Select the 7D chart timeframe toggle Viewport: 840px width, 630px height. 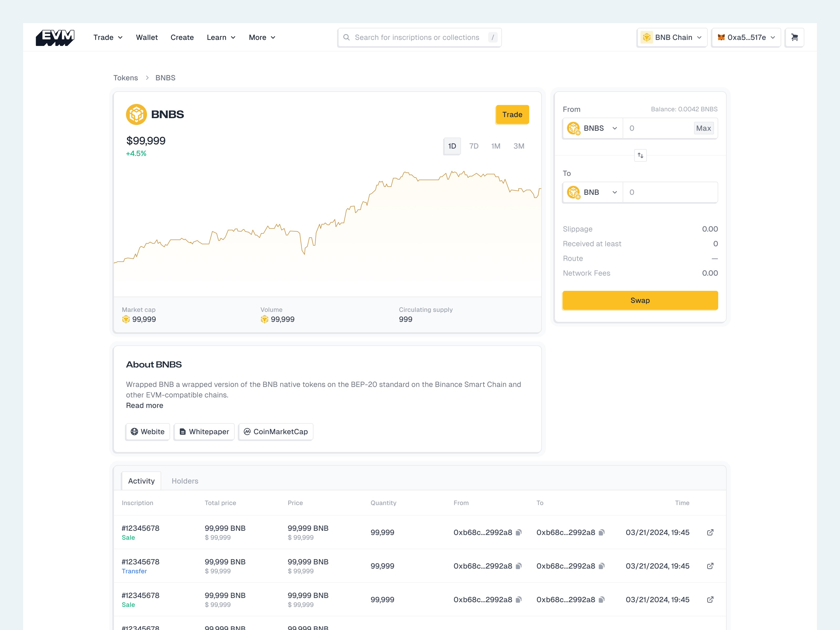(x=474, y=146)
